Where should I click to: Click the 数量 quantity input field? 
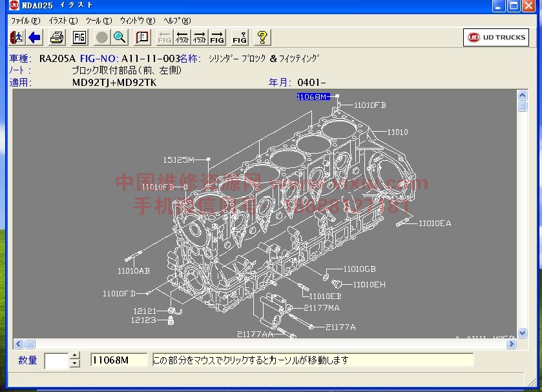56,360
